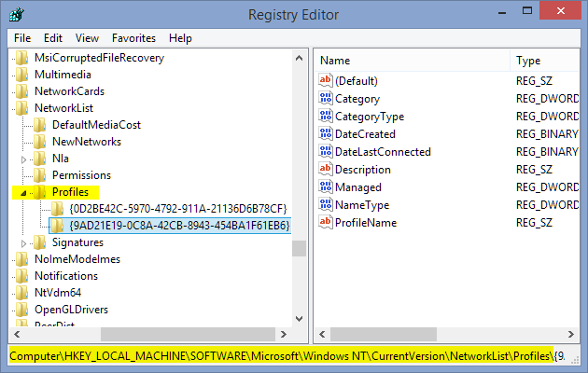Open the View menu
588x373 pixels.
(87, 38)
